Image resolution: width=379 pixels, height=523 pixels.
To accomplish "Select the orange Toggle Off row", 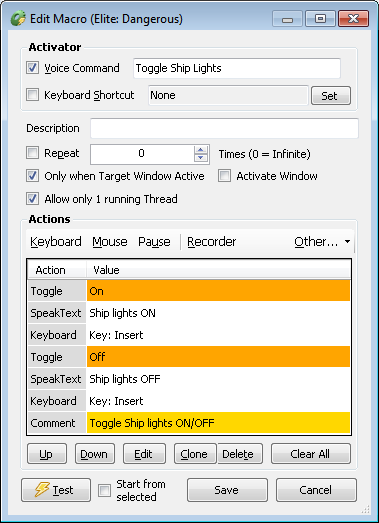I will [189, 357].
